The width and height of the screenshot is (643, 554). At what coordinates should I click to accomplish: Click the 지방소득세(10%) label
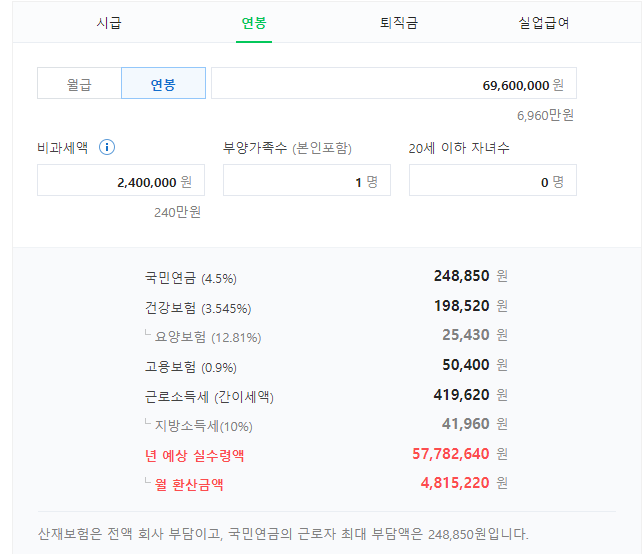pos(203,426)
